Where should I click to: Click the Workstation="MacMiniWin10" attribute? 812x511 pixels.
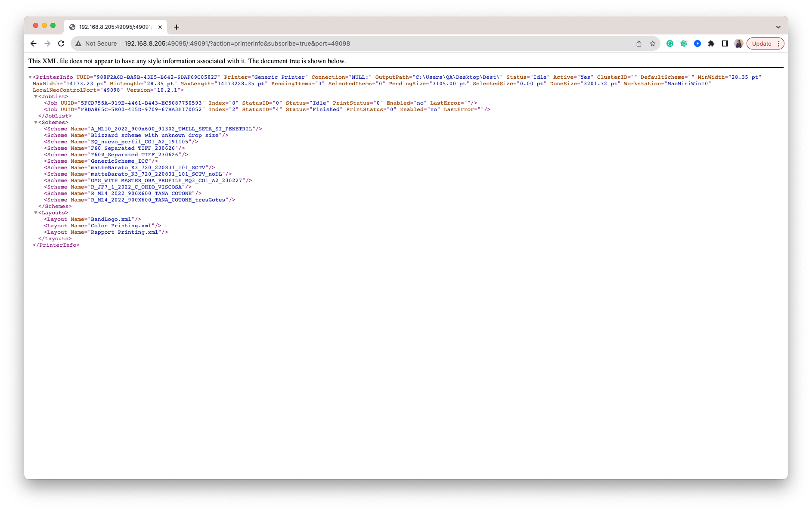coord(667,84)
